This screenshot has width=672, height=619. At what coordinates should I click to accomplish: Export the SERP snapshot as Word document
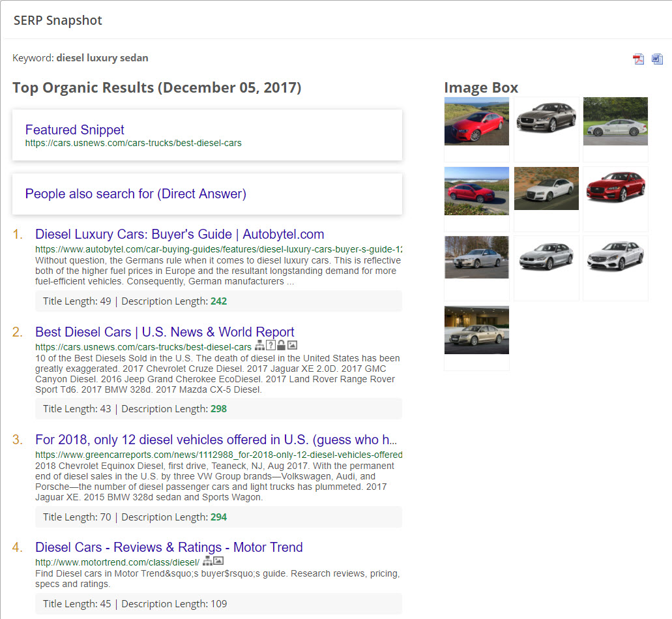tap(657, 59)
